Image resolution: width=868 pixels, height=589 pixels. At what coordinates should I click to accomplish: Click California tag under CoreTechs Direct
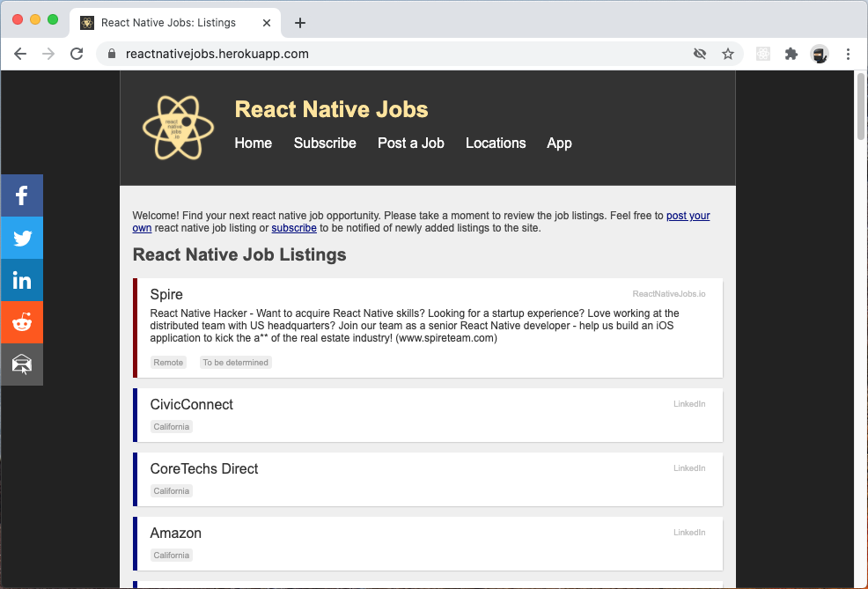tap(171, 491)
